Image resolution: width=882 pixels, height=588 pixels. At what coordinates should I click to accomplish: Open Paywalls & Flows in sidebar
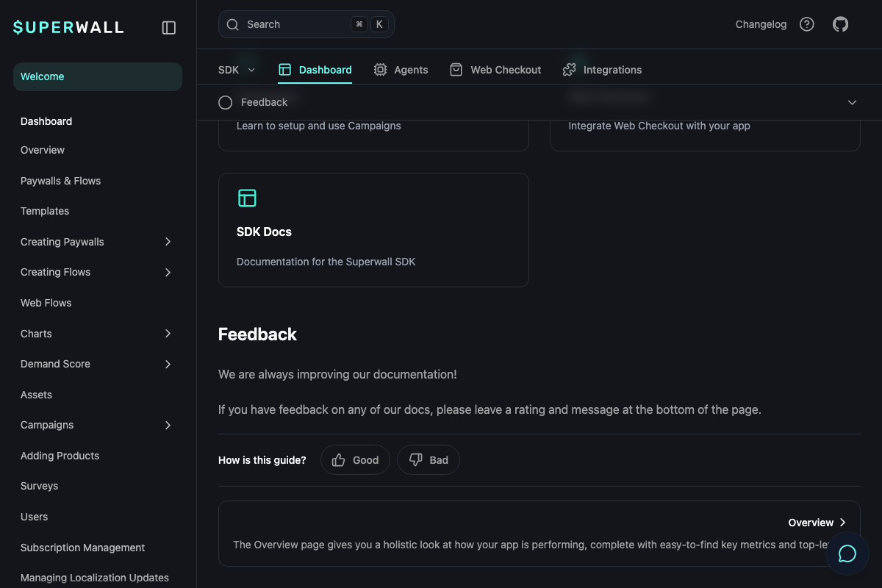click(60, 181)
